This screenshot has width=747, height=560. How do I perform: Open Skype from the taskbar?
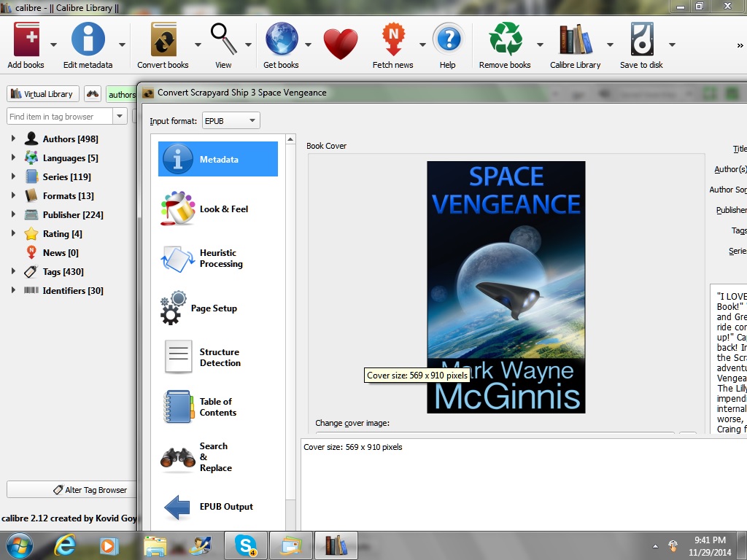tap(245, 545)
